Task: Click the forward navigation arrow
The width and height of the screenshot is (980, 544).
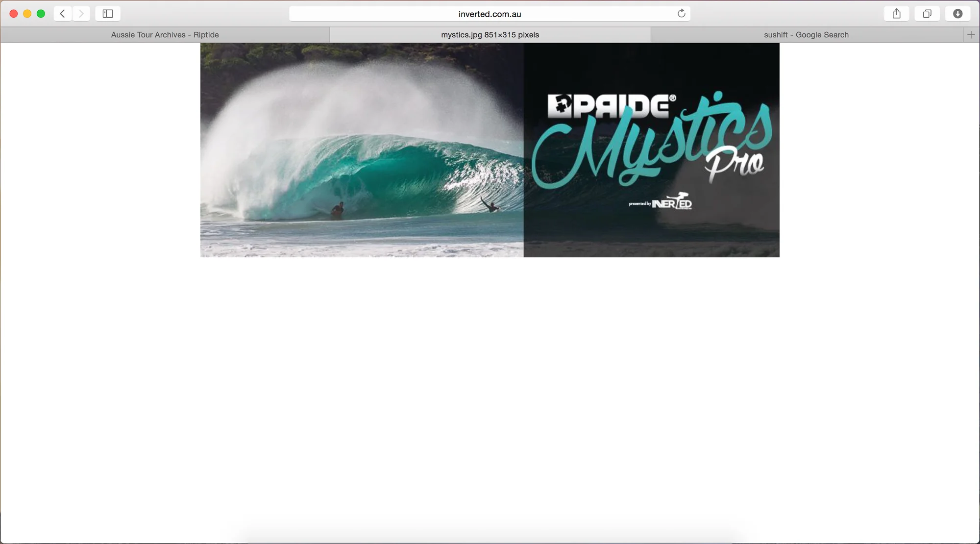Action: pos(81,14)
